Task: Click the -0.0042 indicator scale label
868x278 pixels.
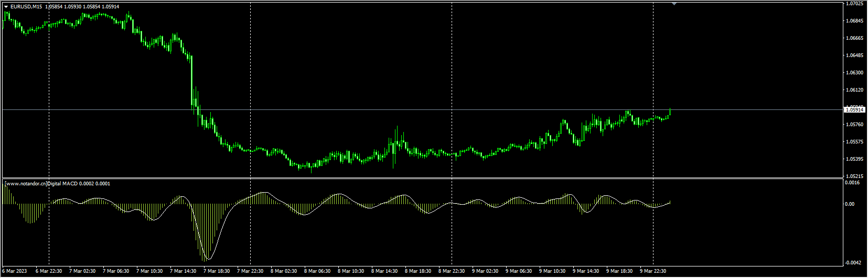Action: tap(853, 263)
